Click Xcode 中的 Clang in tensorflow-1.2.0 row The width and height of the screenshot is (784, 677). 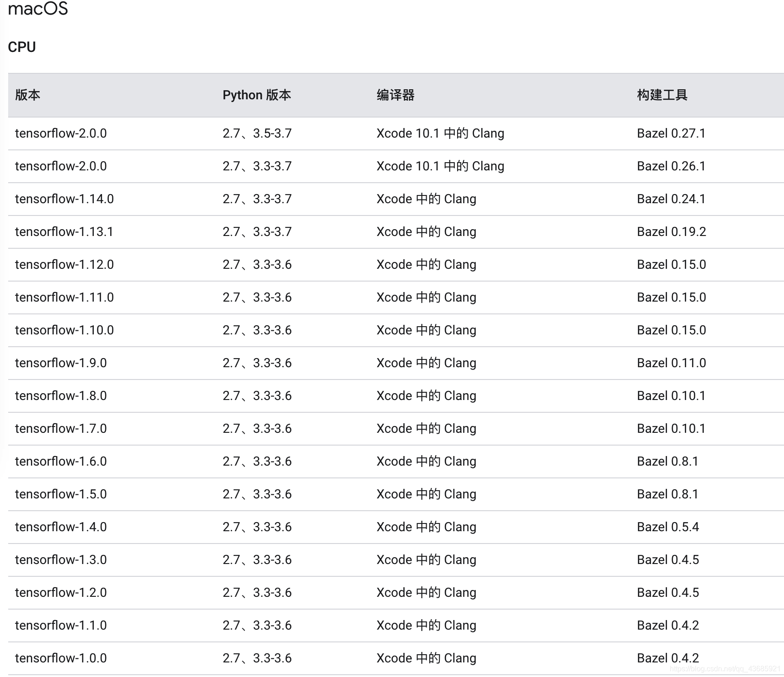click(x=427, y=593)
